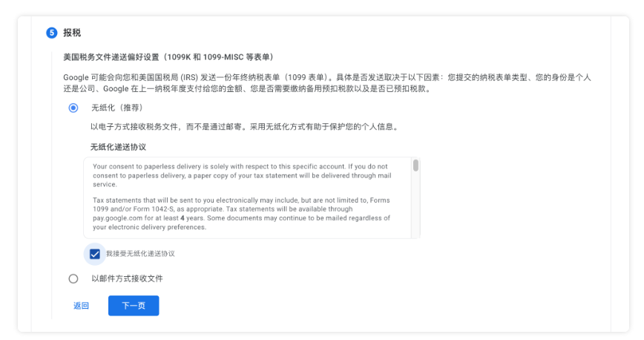Click the blue step 5 circle icon
The height and width of the screenshot is (340, 644).
(52, 33)
